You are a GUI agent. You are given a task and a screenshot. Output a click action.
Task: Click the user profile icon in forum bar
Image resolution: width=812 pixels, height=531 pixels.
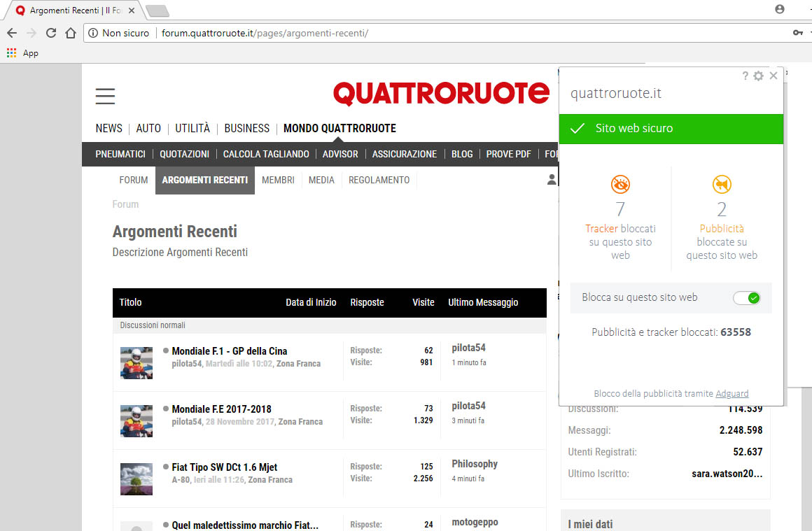(552, 180)
